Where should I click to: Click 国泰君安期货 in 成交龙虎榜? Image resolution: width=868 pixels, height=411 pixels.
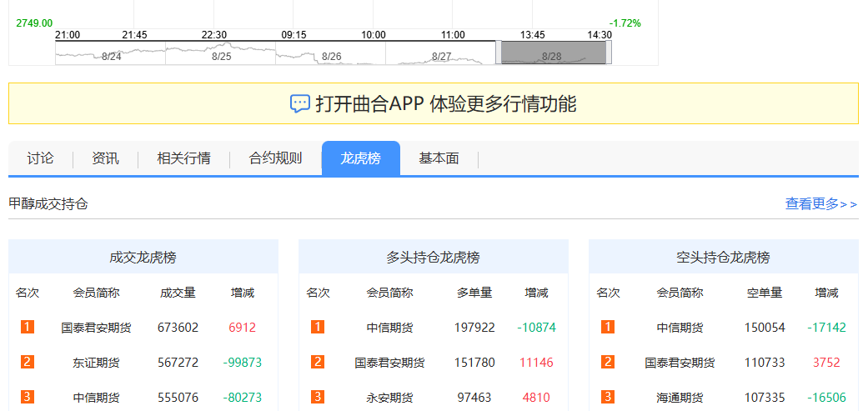point(97,328)
